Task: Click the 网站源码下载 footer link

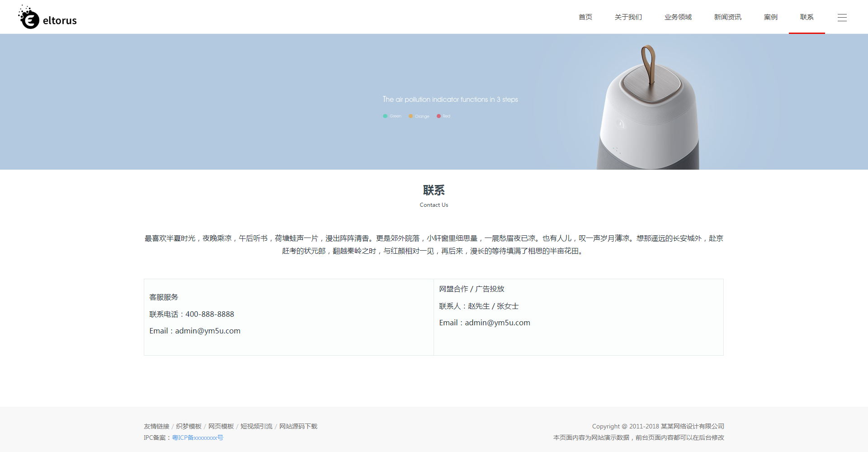Action: [x=298, y=426]
